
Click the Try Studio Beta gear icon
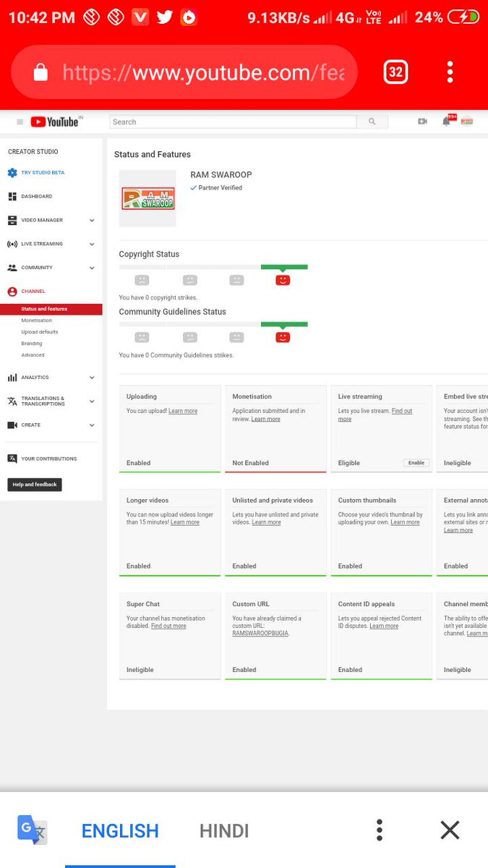[x=12, y=173]
